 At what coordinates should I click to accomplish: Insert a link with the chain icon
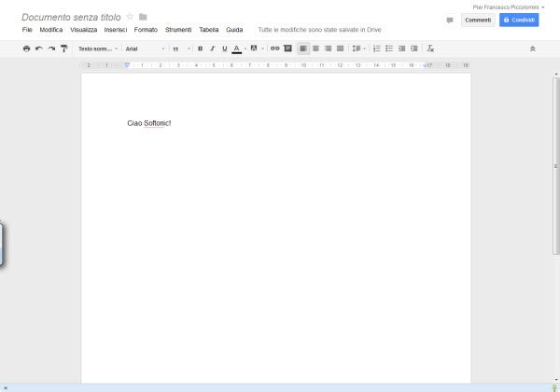click(x=274, y=49)
